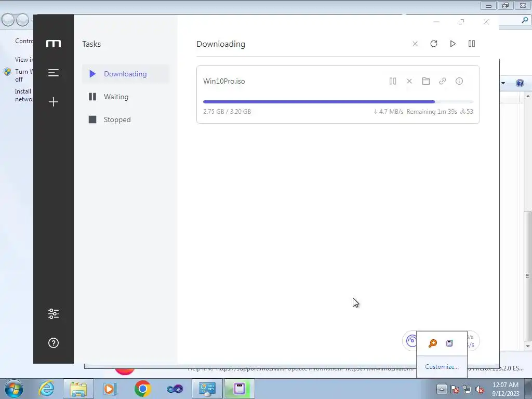Select the Waiting tasks tab
The width and height of the screenshot is (532, 399).
[126, 97]
